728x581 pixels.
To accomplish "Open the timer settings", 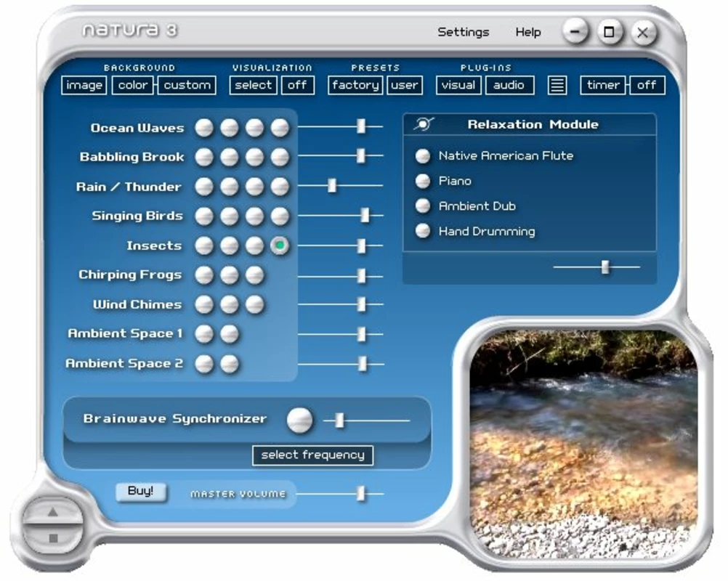I will 602,86.
